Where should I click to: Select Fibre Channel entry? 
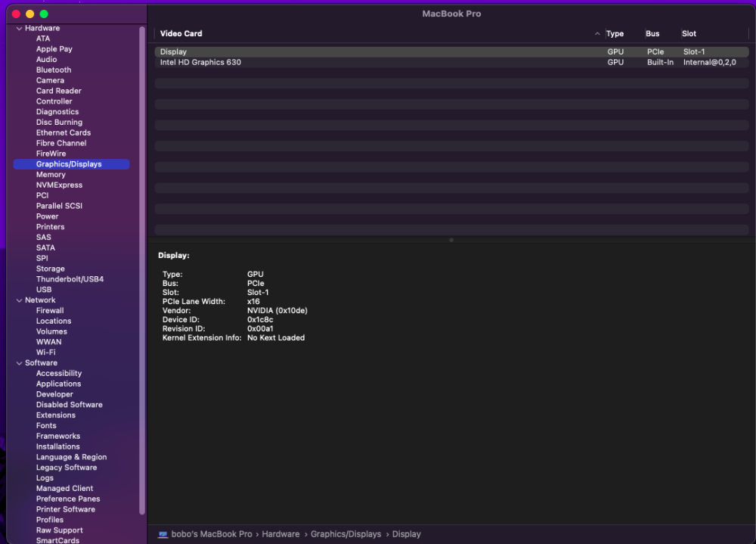61,143
